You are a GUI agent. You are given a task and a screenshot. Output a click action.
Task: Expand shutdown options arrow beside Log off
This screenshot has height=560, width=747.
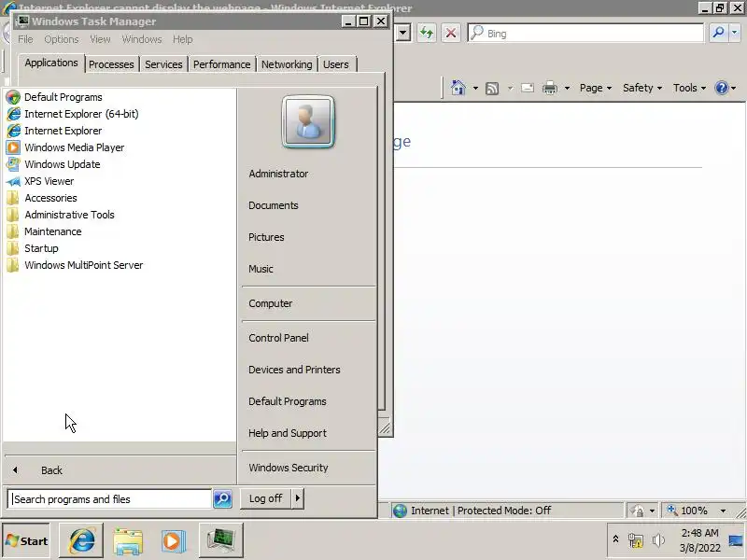pos(298,498)
